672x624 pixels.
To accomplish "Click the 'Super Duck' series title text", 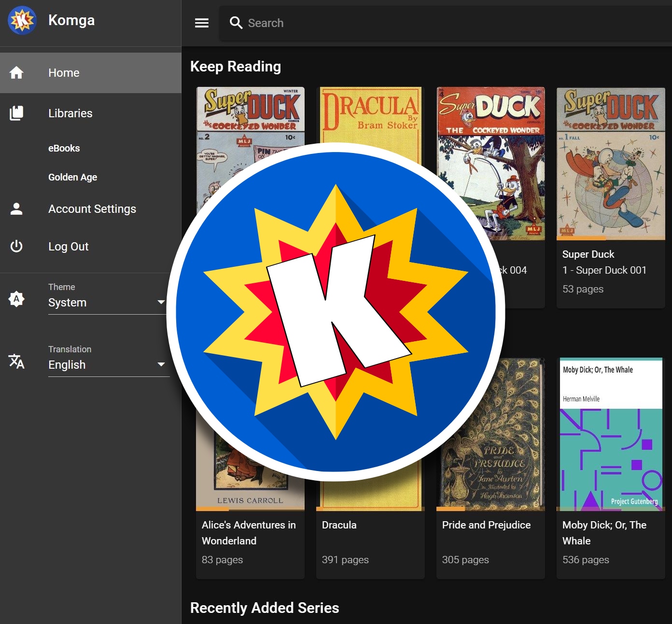I will coord(588,254).
